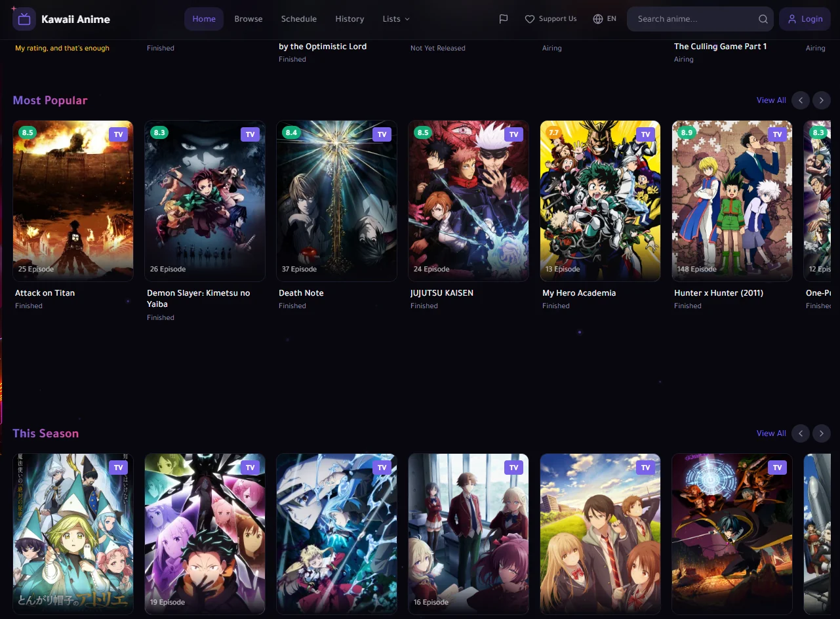
Task: Expand the Lists dropdown menu
Action: click(x=395, y=18)
